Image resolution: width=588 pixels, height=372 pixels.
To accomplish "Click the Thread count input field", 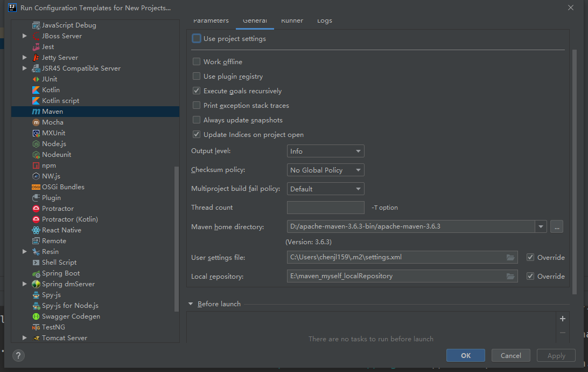I will pos(325,208).
